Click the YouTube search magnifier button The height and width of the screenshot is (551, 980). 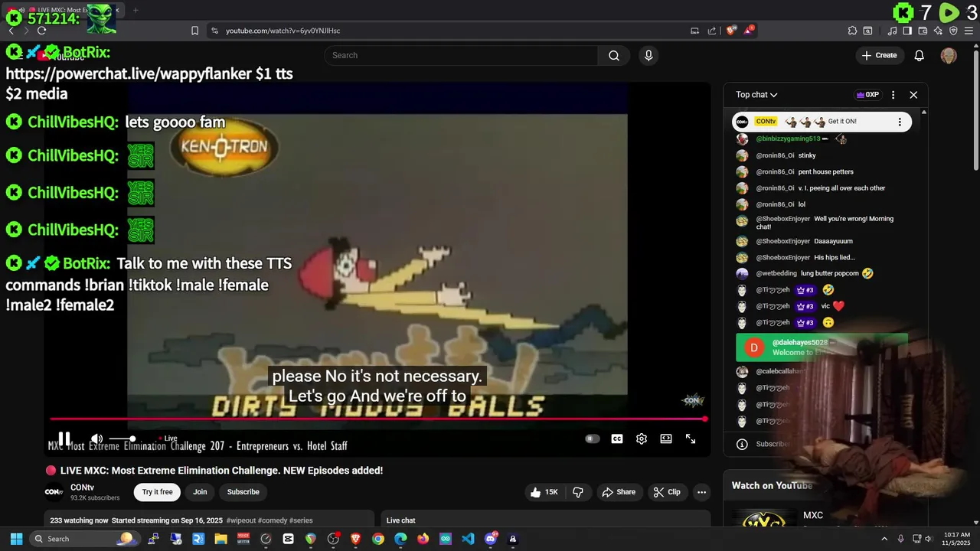point(613,55)
